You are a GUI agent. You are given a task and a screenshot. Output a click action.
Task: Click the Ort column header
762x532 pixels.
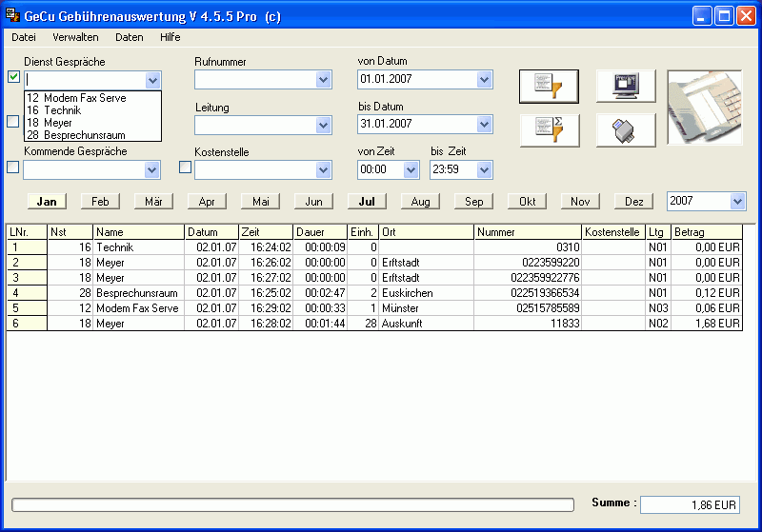(426, 232)
